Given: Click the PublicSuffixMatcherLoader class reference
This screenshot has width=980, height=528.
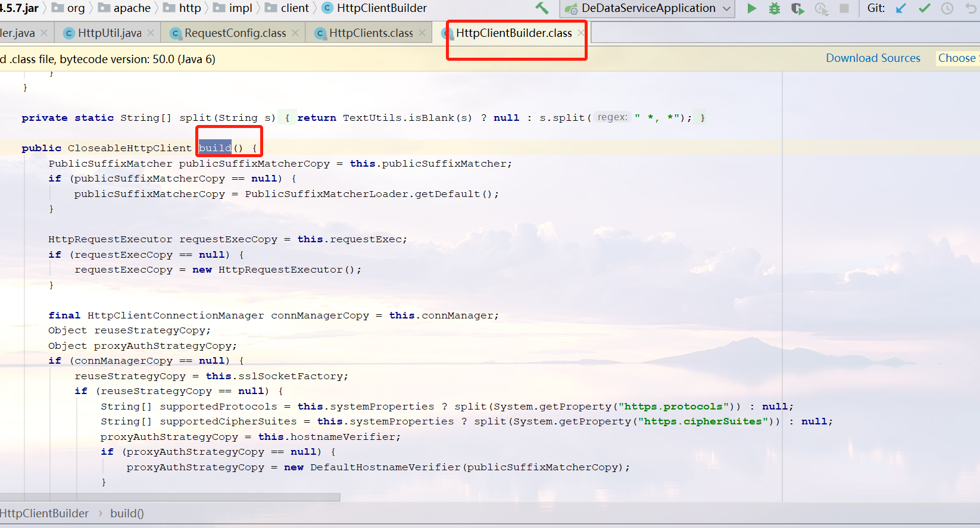Looking at the screenshot, I should pos(326,194).
